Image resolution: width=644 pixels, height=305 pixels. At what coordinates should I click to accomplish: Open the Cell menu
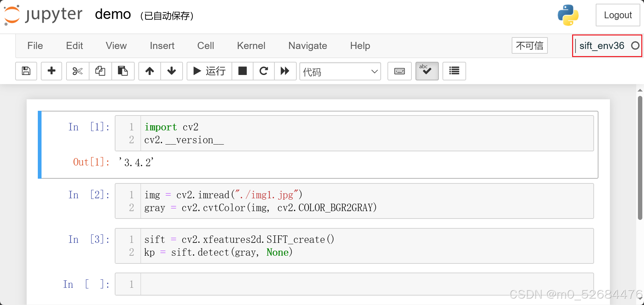(x=205, y=46)
